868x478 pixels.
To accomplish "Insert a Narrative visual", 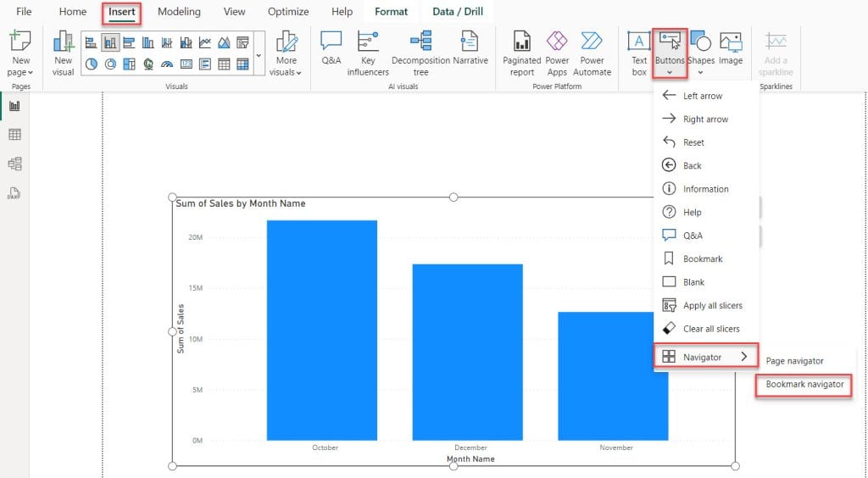I will [x=470, y=48].
